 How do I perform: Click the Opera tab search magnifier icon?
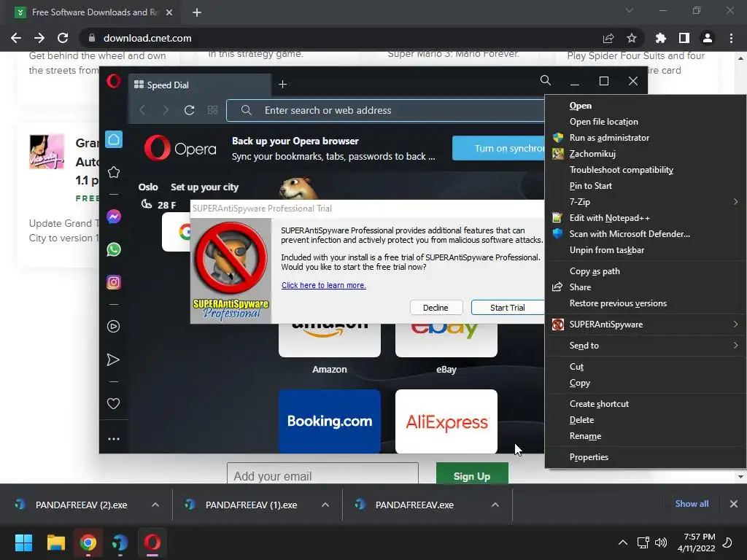pyautogui.click(x=546, y=80)
